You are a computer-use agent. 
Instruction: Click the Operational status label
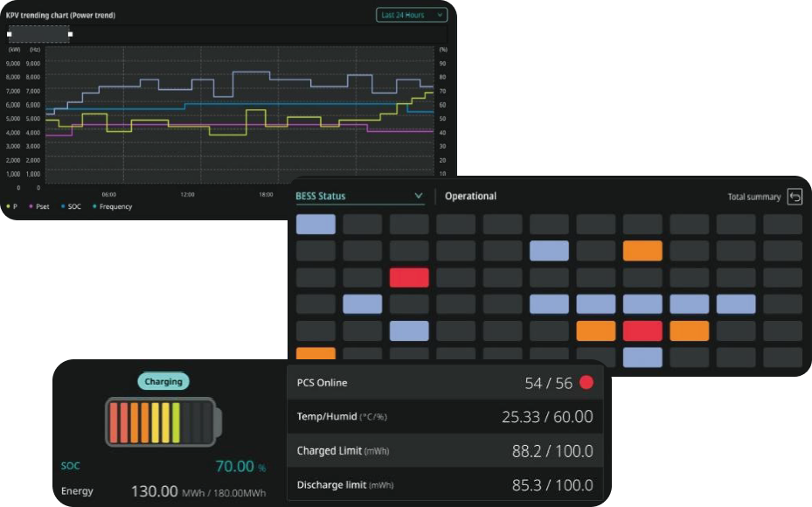click(470, 197)
